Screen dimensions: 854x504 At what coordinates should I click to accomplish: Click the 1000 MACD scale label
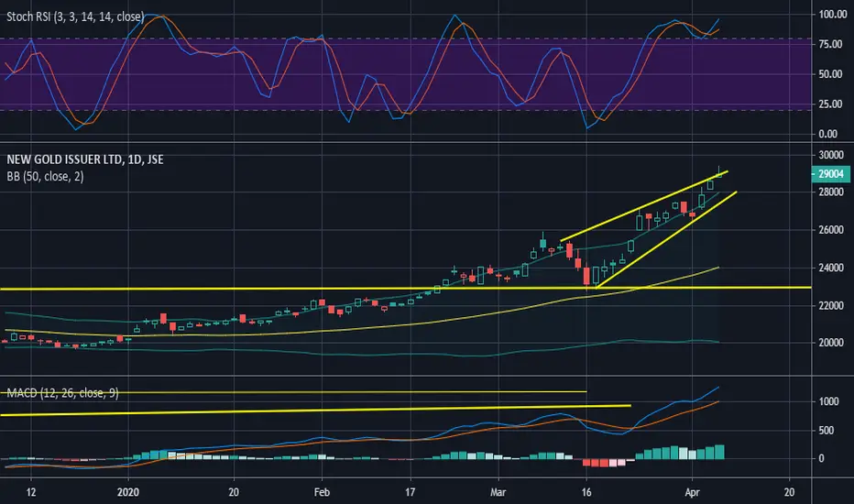829,401
